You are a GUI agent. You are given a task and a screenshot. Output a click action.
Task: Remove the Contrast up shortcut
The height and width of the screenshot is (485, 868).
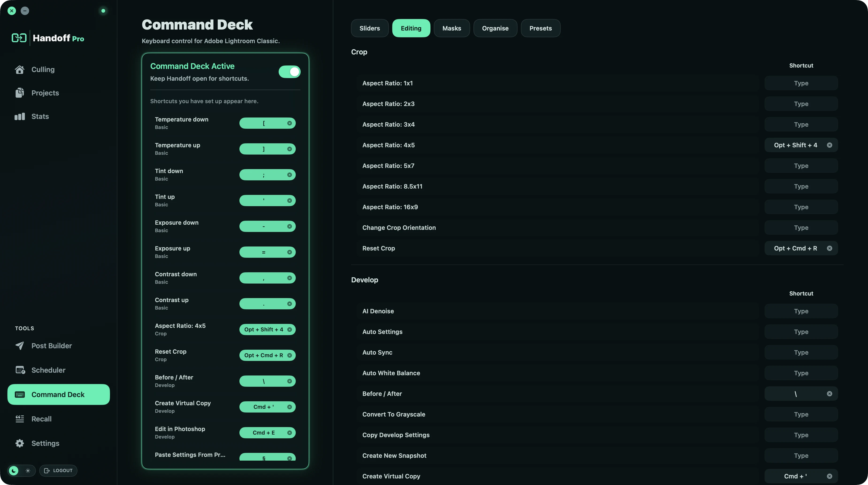[x=289, y=304]
